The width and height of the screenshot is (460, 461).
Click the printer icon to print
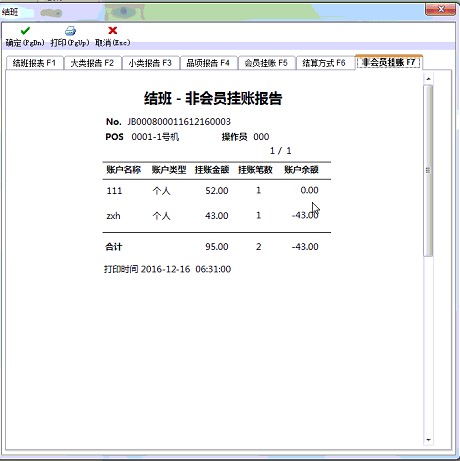tap(70, 31)
